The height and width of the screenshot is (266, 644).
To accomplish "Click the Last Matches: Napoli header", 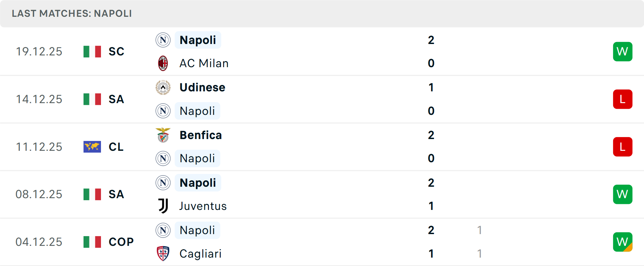I will point(72,13).
